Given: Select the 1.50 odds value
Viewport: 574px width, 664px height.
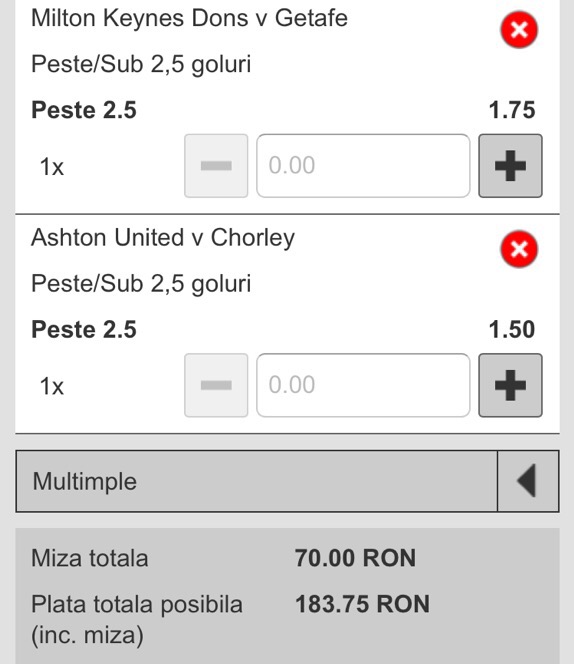Looking at the screenshot, I should pyautogui.click(x=512, y=329).
